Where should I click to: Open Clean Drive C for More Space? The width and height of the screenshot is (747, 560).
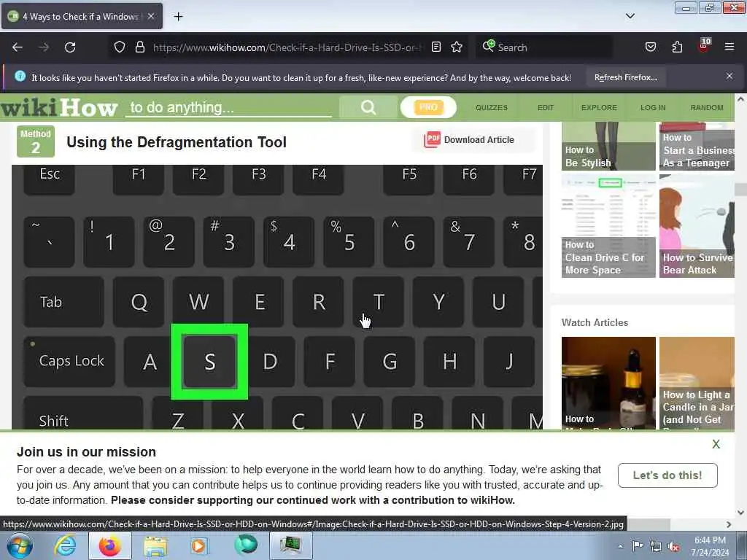pos(608,226)
